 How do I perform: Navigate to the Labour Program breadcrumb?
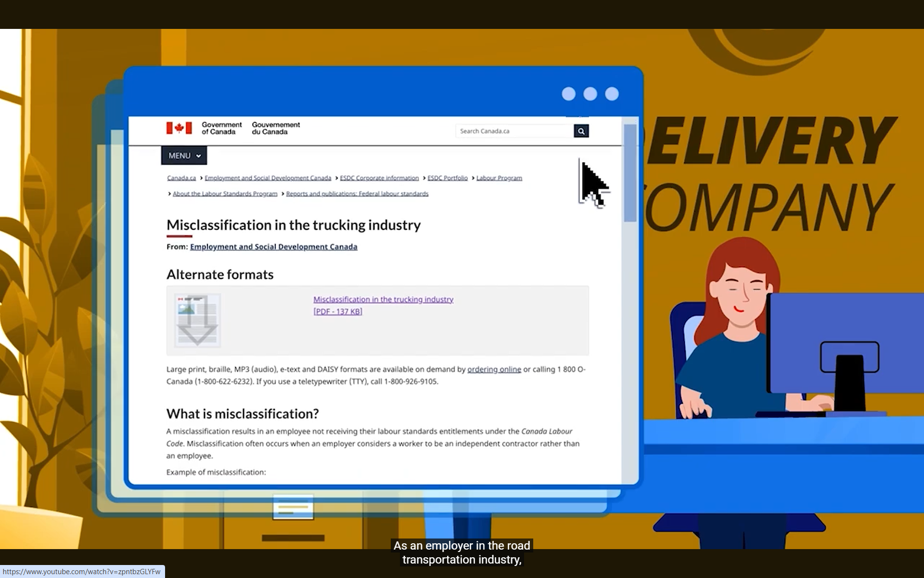tap(499, 178)
